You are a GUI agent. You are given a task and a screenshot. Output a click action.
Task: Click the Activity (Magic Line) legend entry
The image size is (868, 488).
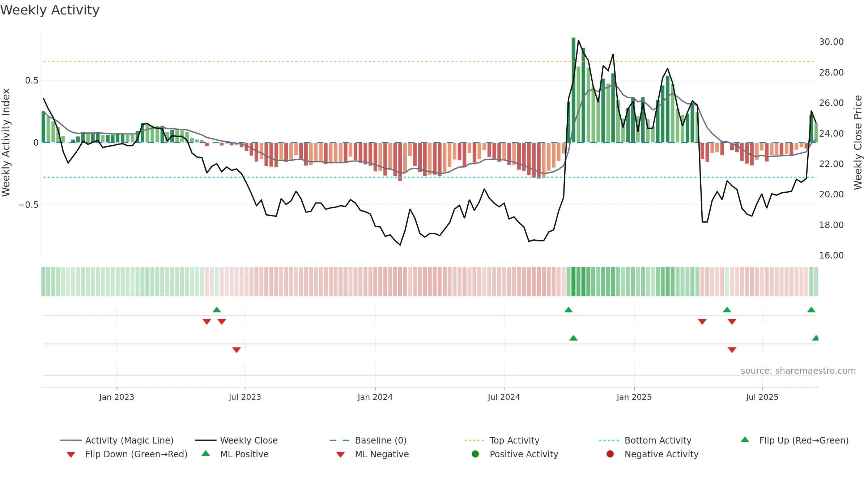117,440
